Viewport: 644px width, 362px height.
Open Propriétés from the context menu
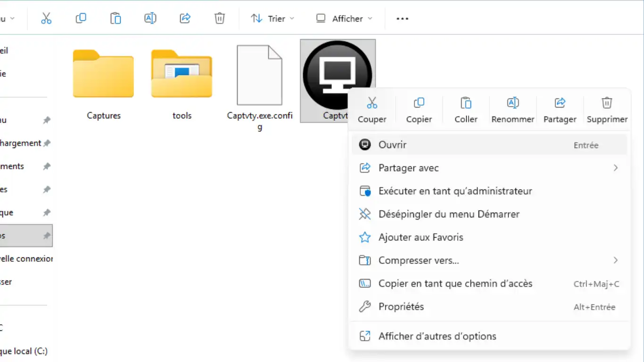click(x=401, y=307)
